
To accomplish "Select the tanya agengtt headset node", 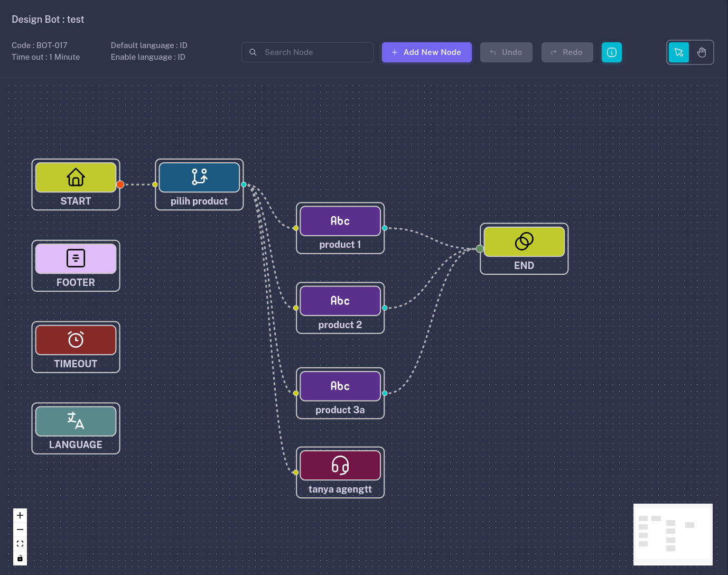I will tap(340, 466).
